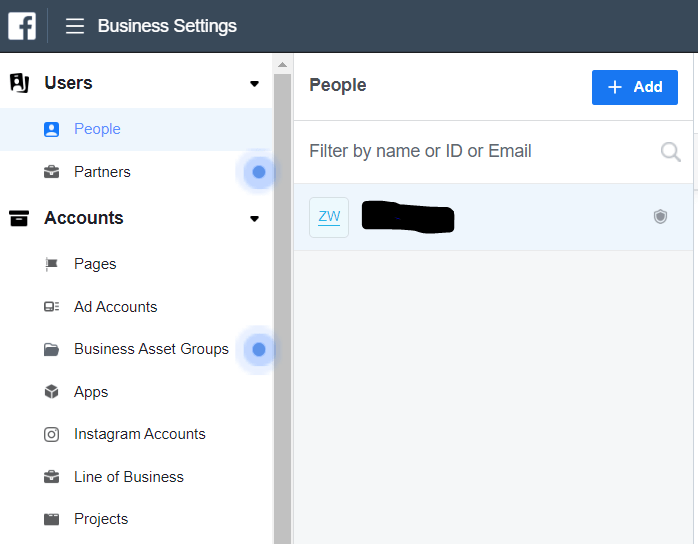Select People in the sidebar
Viewport: 698px width, 544px height.
(136, 129)
